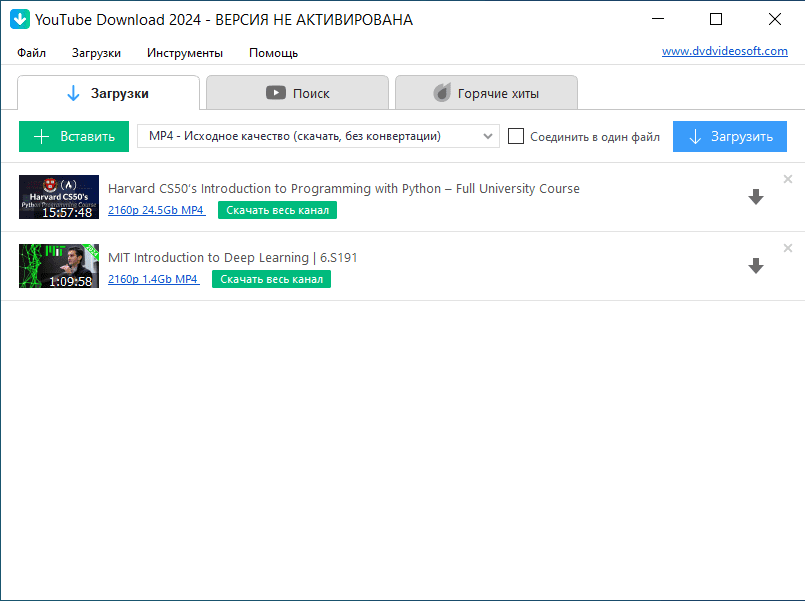Maximize the YouTube Download window
This screenshot has width=805, height=601.
716,19
